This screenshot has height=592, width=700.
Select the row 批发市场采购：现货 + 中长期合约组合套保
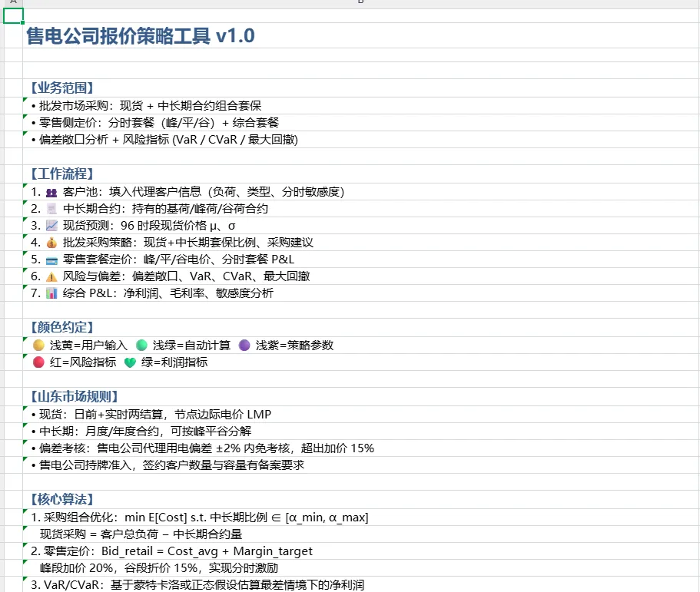(360, 105)
